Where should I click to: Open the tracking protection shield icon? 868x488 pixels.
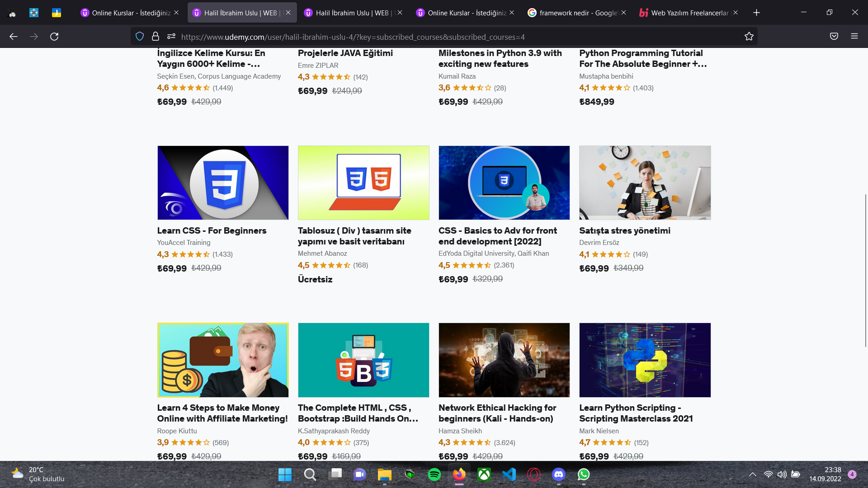tap(140, 37)
